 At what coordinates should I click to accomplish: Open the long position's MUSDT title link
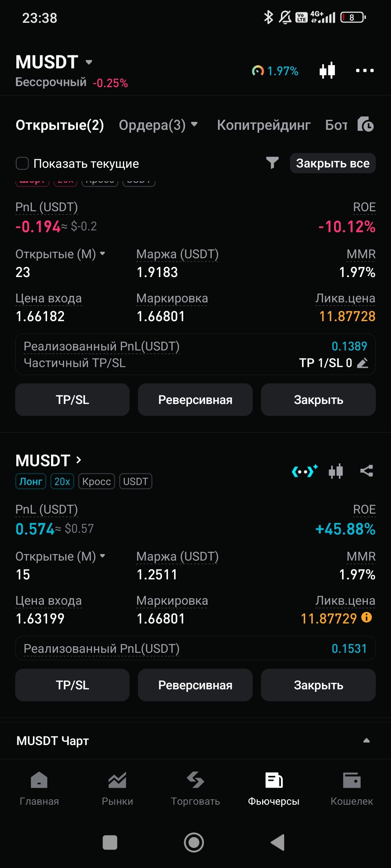pyautogui.click(x=49, y=461)
